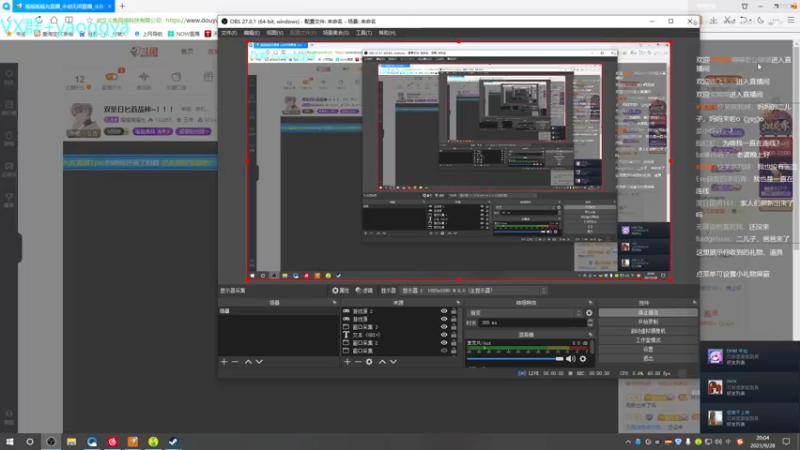Viewport: 800px width, 450px height.
Task: Click the audio mixer vertical scrollbar
Action: (x=592, y=347)
